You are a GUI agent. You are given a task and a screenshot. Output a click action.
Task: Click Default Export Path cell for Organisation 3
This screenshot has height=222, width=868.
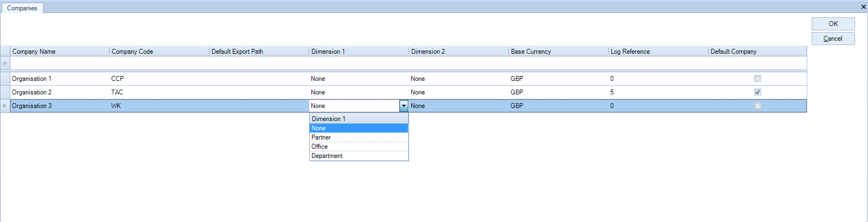[259, 106]
